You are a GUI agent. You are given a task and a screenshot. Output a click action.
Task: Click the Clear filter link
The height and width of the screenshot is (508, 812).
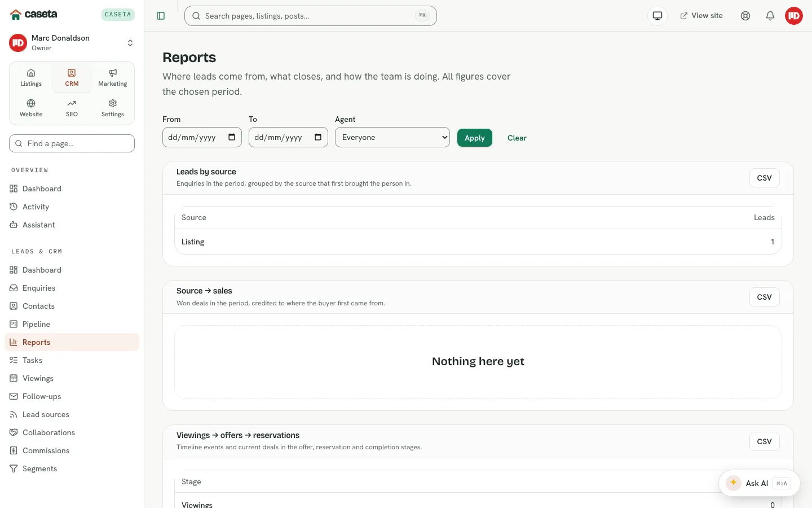pyautogui.click(x=517, y=138)
